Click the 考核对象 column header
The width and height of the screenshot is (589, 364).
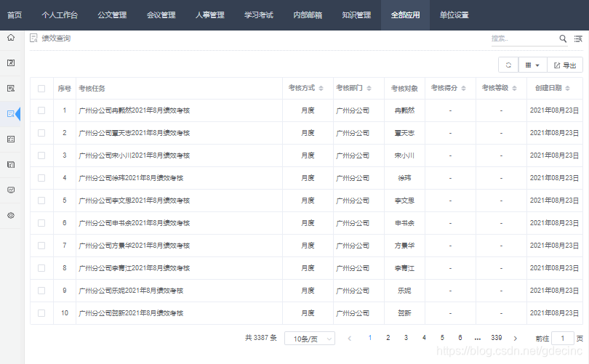[x=404, y=89]
